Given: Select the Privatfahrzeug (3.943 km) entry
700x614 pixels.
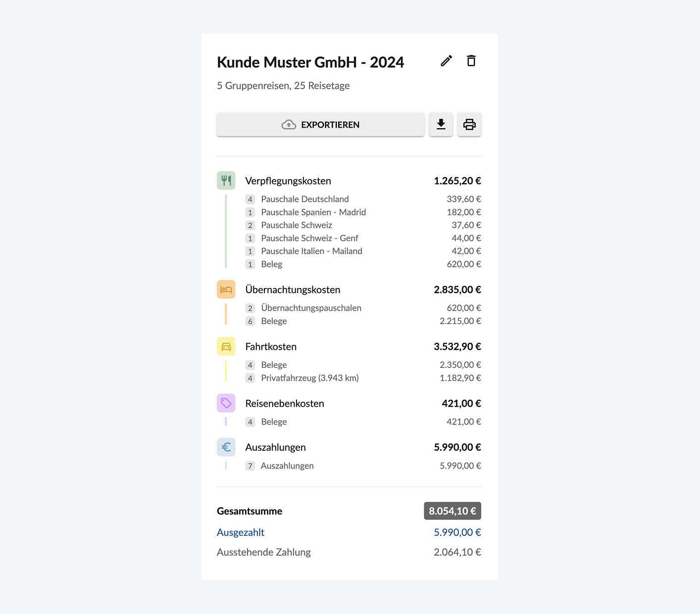Looking at the screenshot, I should coord(310,378).
